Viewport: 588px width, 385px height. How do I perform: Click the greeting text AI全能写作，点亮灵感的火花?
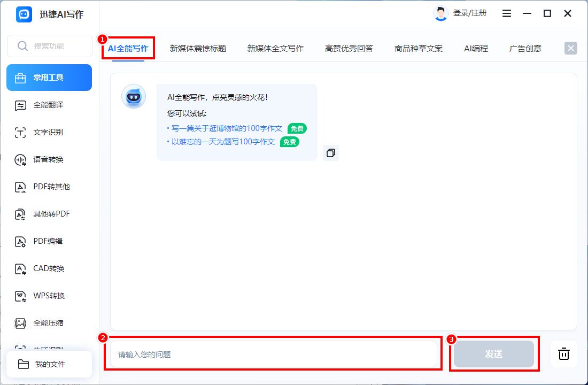(x=218, y=97)
